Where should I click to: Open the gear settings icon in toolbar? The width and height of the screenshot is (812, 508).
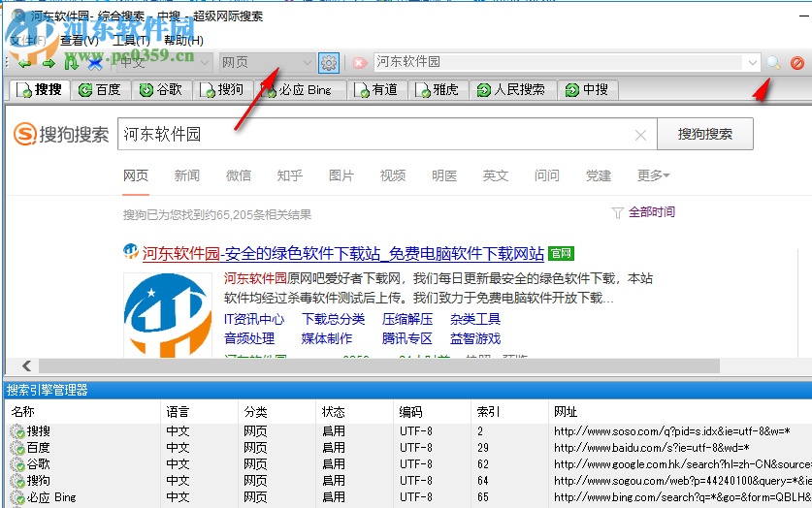(x=329, y=63)
